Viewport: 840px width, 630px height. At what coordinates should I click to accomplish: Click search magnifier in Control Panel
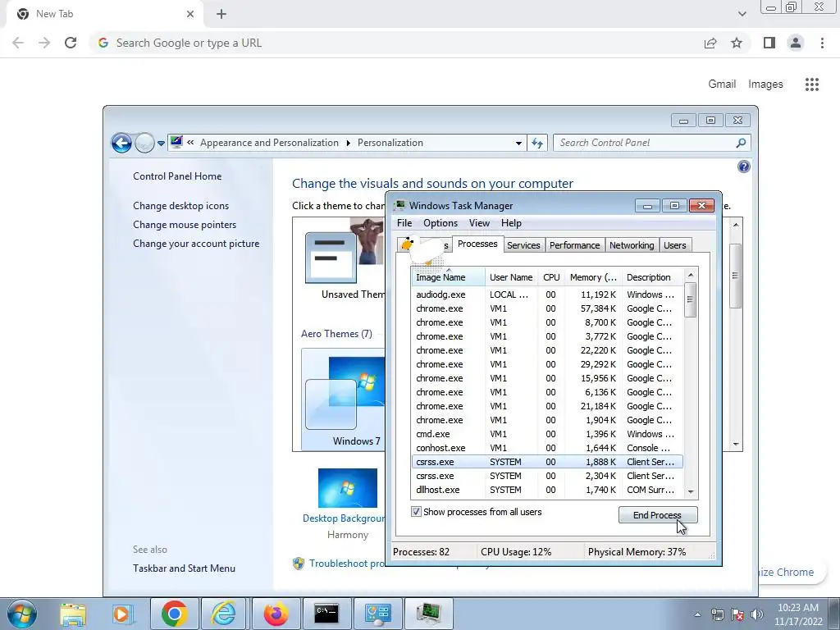[741, 143]
